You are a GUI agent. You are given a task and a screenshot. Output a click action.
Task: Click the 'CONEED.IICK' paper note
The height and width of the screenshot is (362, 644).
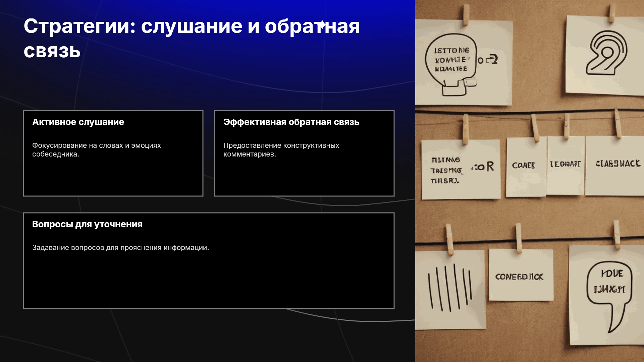click(521, 275)
